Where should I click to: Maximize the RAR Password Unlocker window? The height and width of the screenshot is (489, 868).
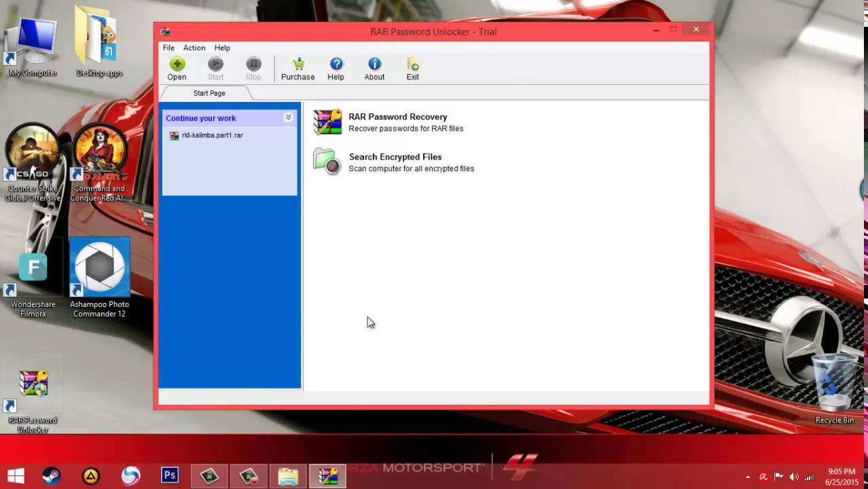673,29
